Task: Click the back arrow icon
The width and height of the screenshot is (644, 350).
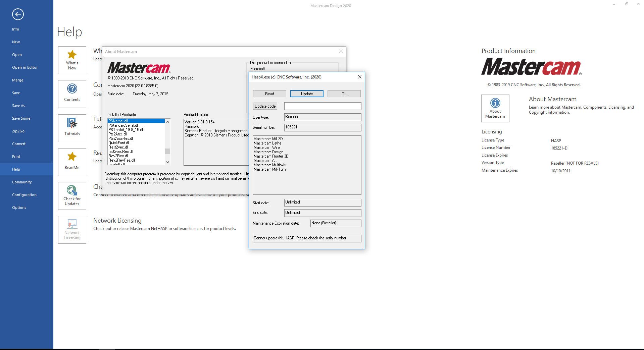Action: coord(18,14)
